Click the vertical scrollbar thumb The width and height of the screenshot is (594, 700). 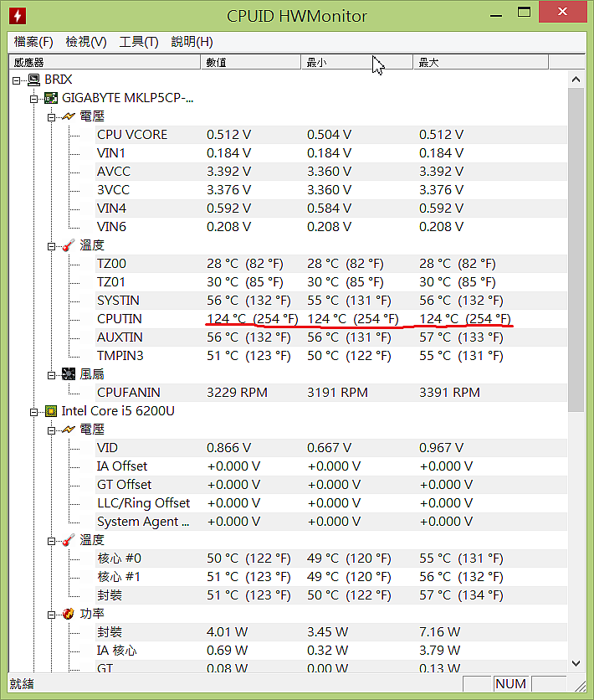tap(576, 250)
